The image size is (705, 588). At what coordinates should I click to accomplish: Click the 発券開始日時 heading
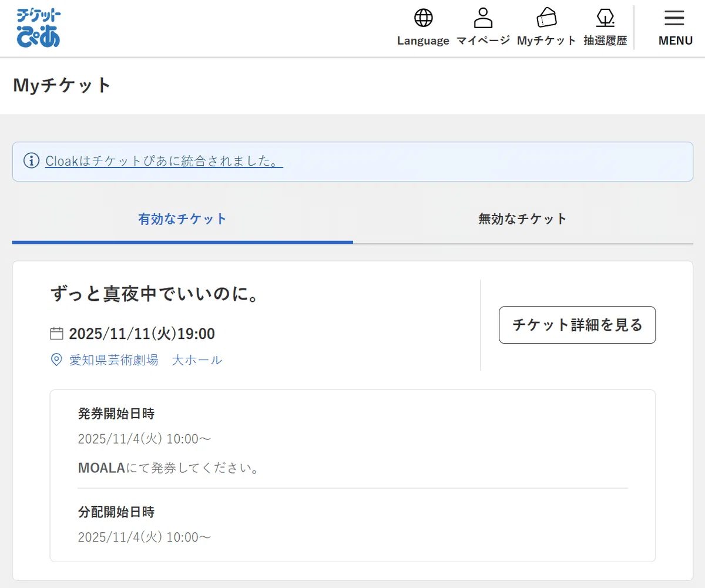click(116, 414)
